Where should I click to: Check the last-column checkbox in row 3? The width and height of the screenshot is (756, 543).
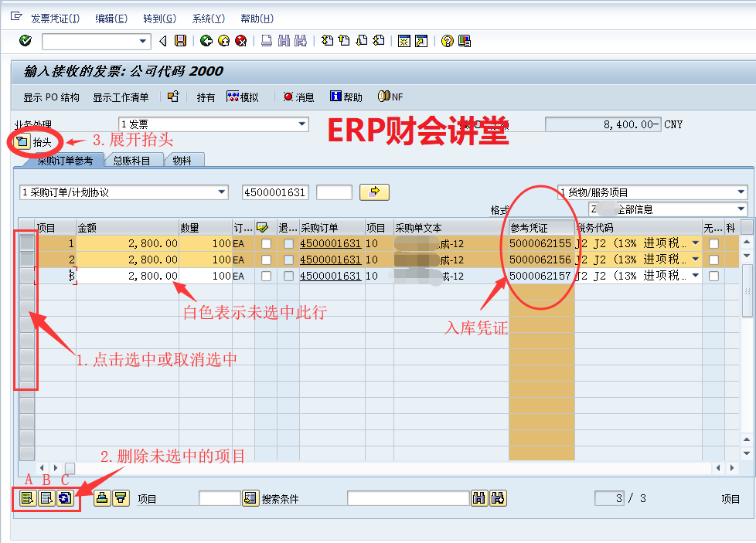[713, 276]
